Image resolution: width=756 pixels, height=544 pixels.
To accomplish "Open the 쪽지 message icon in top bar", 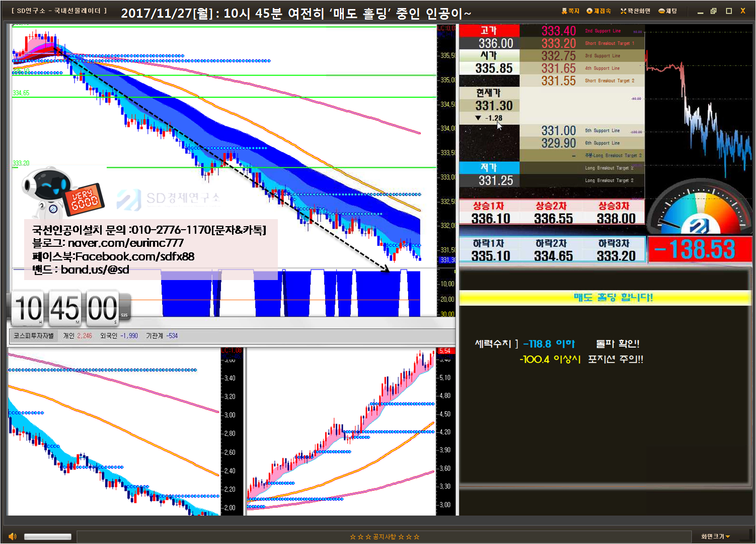I will pyautogui.click(x=570, y=11).
